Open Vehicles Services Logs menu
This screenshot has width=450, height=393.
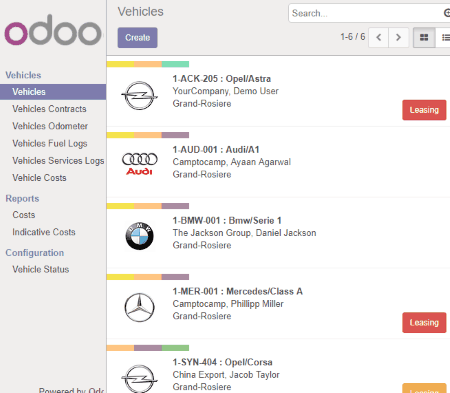(58, 161)
